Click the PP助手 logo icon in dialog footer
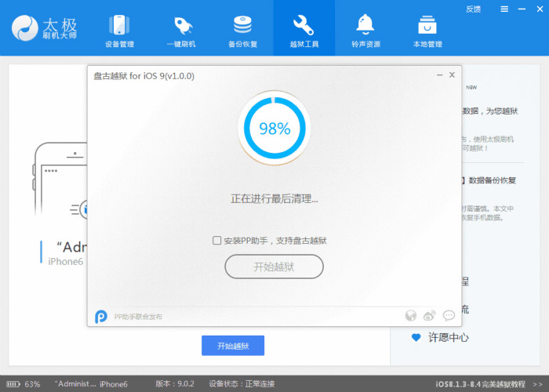This screenshot has height=392, width=549. 101,317
